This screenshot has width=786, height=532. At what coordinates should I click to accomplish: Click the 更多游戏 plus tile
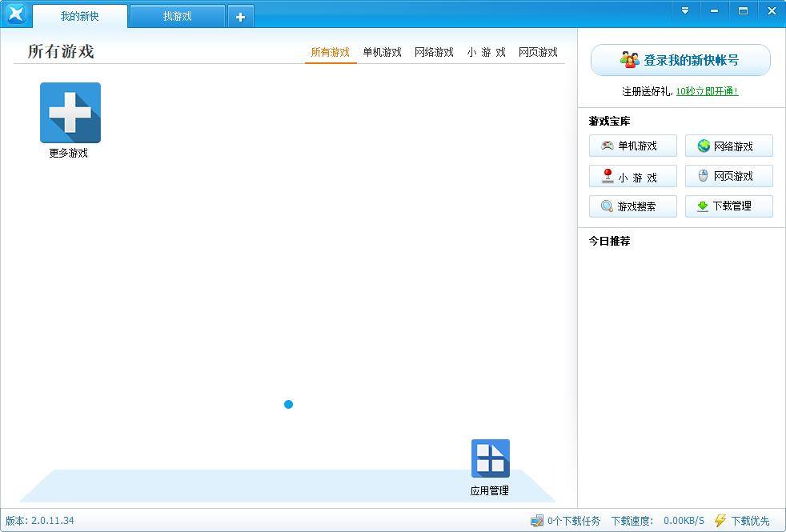pyautogui.click(x=70, y=112)
